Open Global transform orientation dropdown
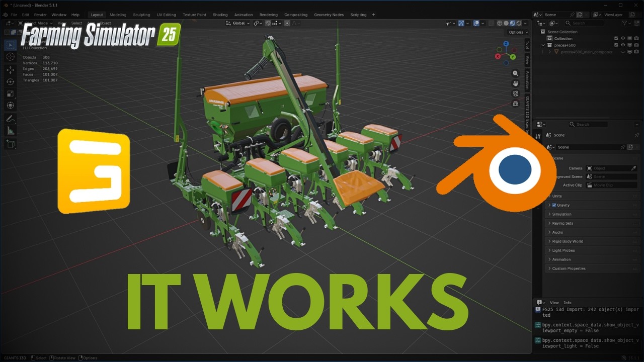 pyautogui.click(x=236, y=23)
